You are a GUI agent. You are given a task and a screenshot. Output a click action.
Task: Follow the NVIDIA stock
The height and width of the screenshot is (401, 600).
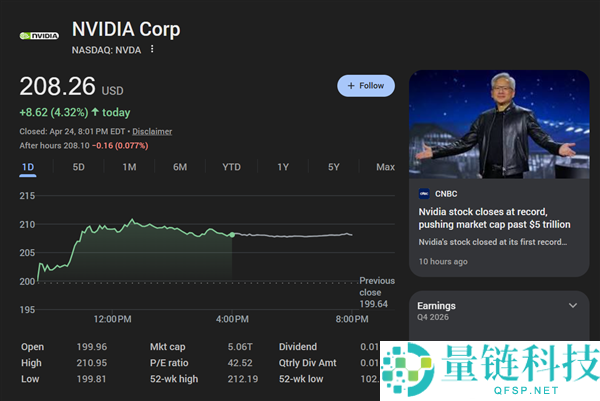pyautogui.click(x=366, y=86)
